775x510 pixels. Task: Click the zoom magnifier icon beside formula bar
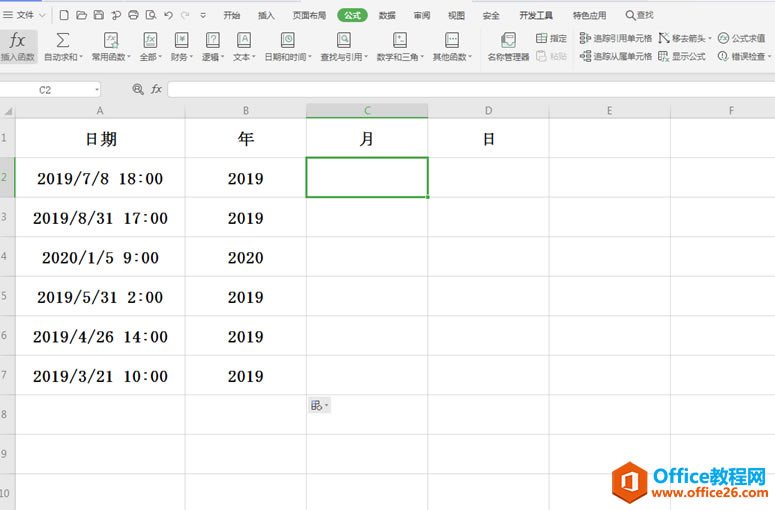tap(138, 89)
